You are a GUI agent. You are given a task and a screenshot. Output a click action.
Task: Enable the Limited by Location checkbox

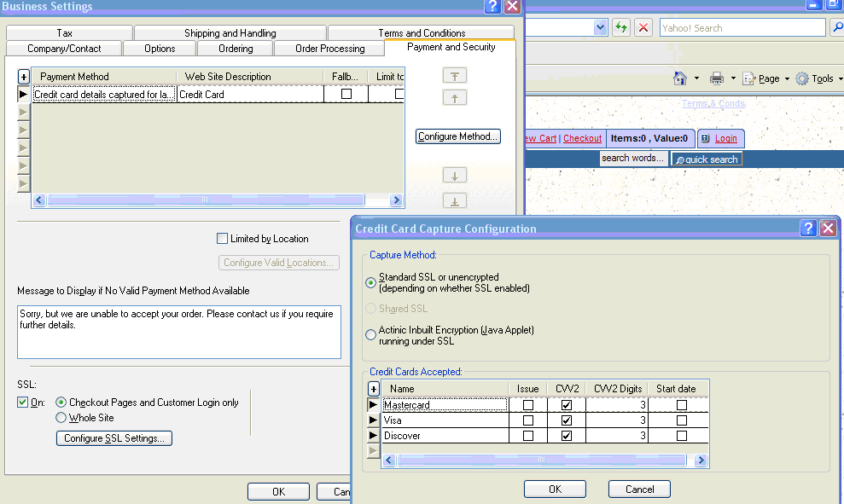tap(223, 239)
